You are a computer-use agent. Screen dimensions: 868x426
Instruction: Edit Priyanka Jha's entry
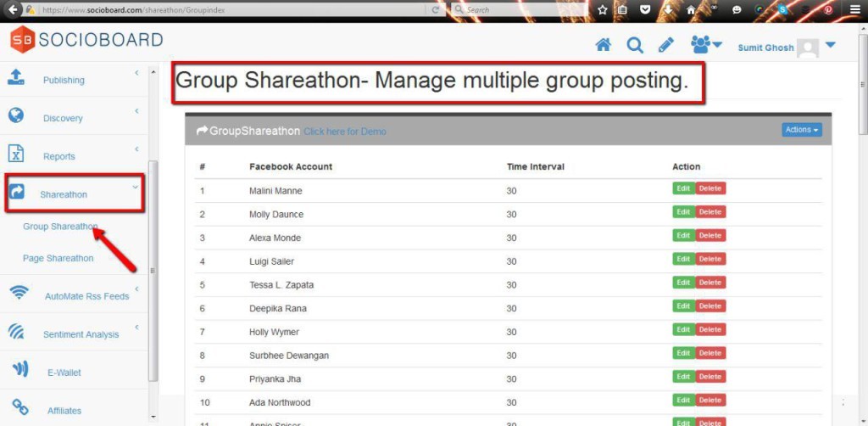tap(684, 377)
